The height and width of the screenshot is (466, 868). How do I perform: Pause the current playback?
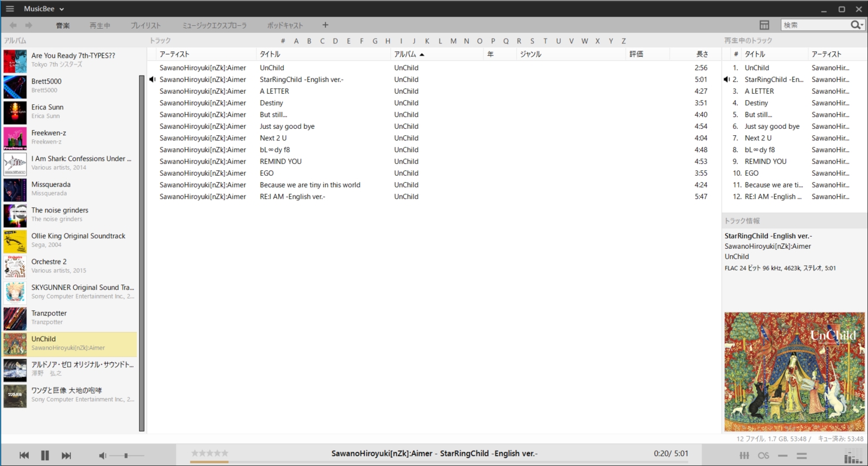pos(45,455)
